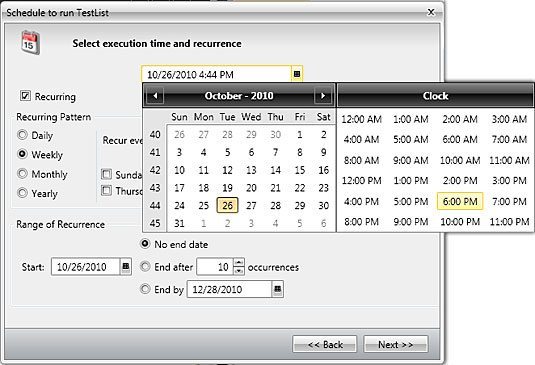
Task: Go to previous month in calendar
Action: point(155,96)
